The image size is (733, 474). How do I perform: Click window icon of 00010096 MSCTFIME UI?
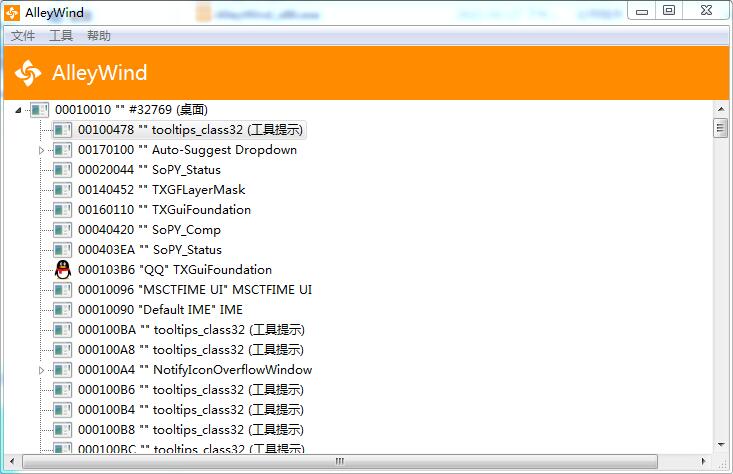point(62,290)
